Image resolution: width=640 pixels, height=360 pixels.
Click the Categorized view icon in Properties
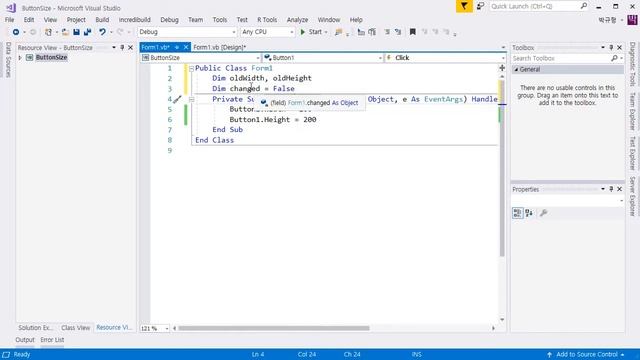[x=518, y=213]
